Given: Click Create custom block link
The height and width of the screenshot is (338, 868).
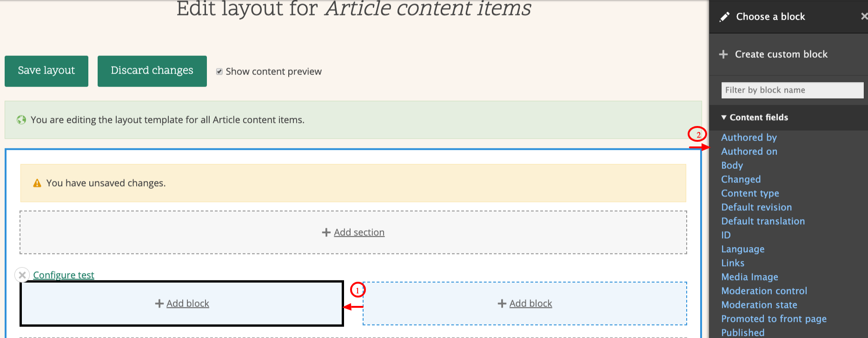Looking at the screenshot, I should [x=781, y=54].
